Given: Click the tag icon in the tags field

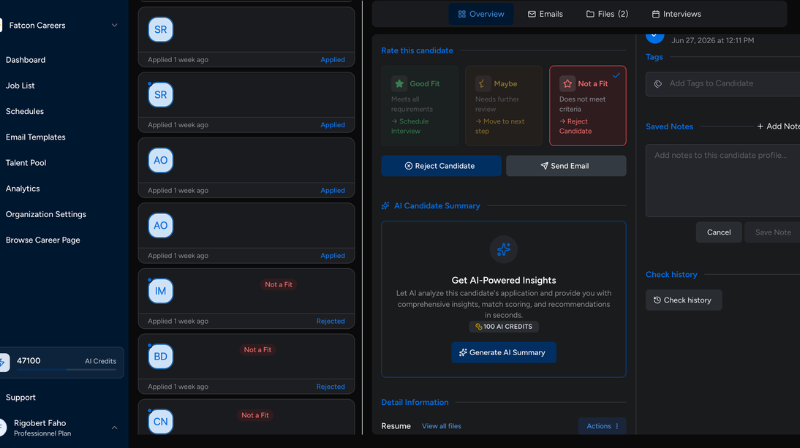Looking at the screenshot, I should (658, 84).
